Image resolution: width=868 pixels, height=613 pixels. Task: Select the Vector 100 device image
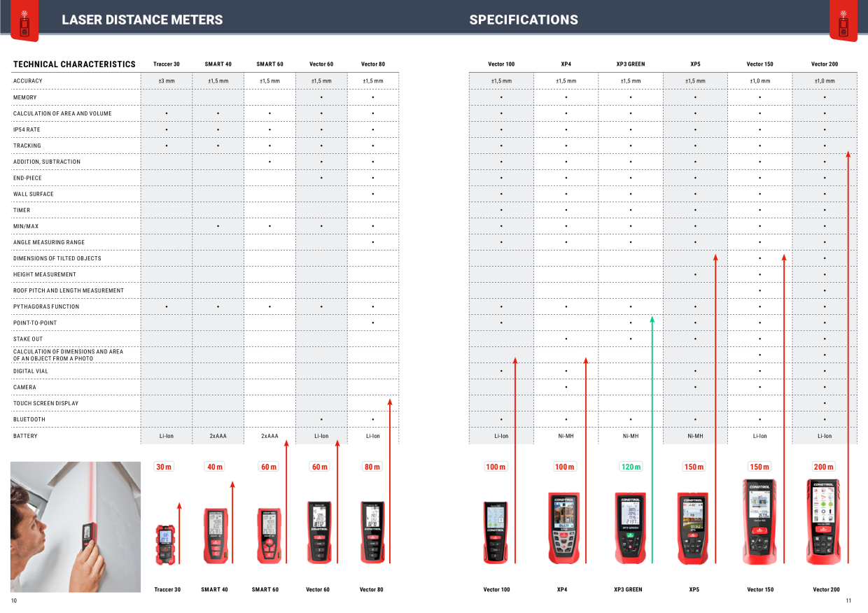coord(496,533)
